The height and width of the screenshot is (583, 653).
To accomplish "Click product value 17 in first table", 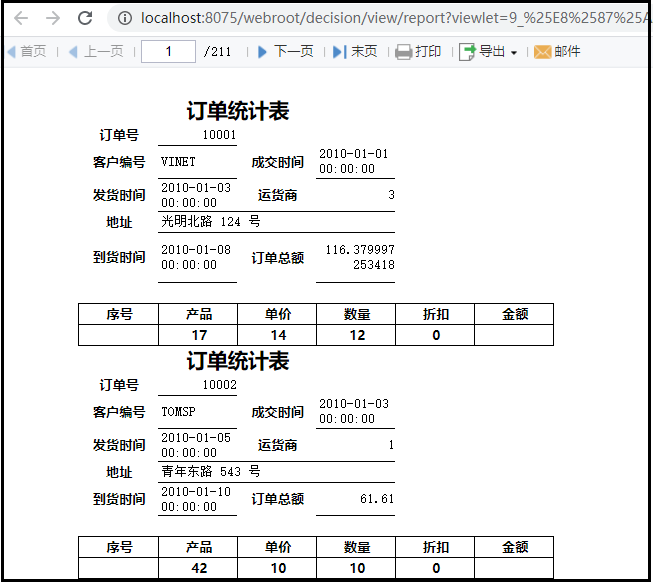I will coord(199,335).
